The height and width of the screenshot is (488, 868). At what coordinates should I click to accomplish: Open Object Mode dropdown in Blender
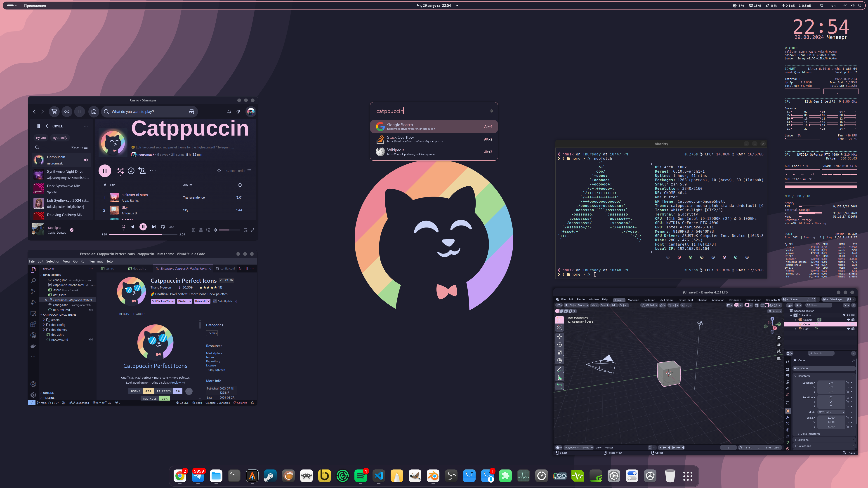(576, 305)
